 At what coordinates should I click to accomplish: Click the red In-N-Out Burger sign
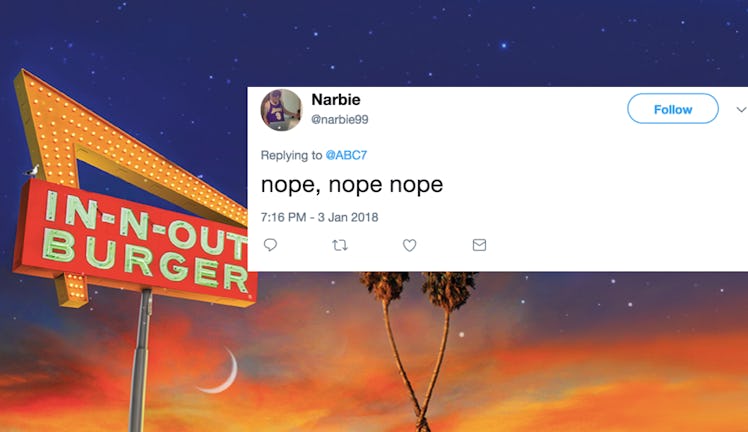coord(136,243)
